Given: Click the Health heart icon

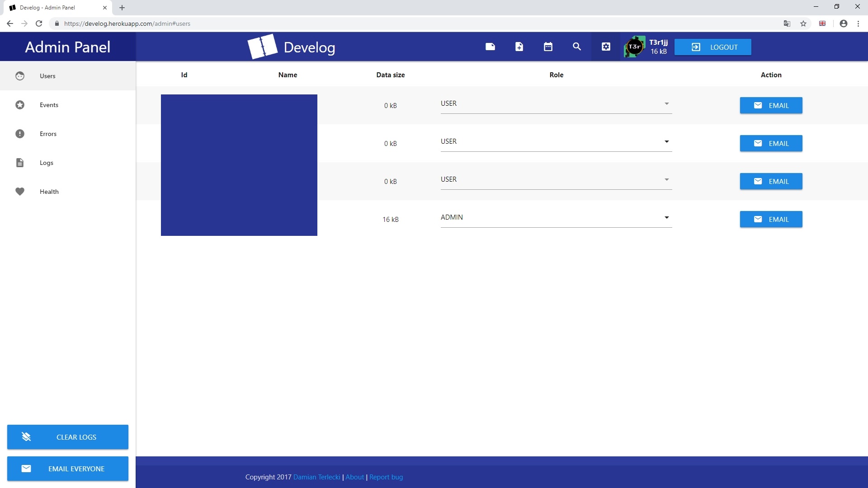Looking at the screenshot, I should (x=20, y=192).
